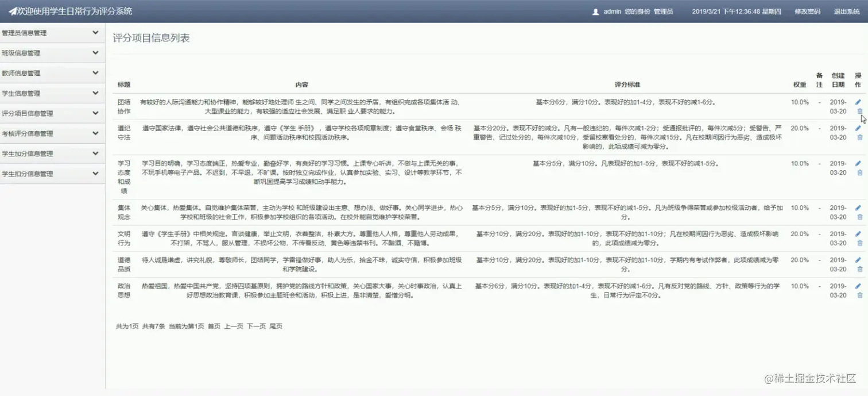Open 班级信息管理 sidebar menu

[x=52, y=53]
